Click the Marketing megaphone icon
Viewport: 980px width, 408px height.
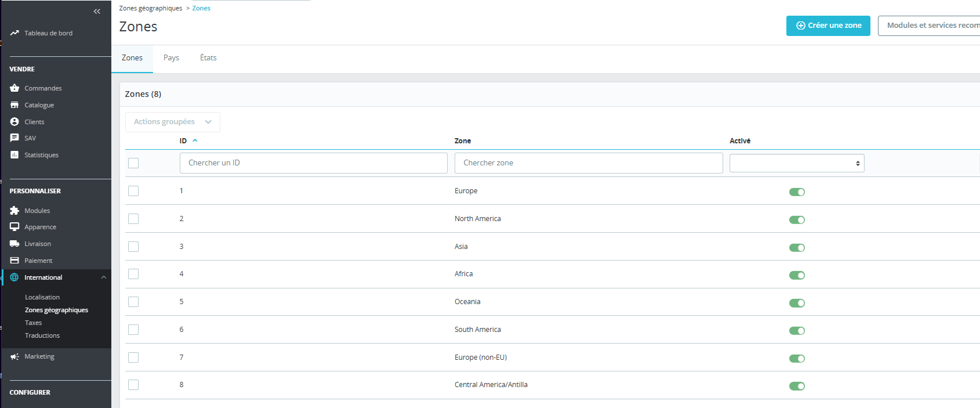coord(14,357)
